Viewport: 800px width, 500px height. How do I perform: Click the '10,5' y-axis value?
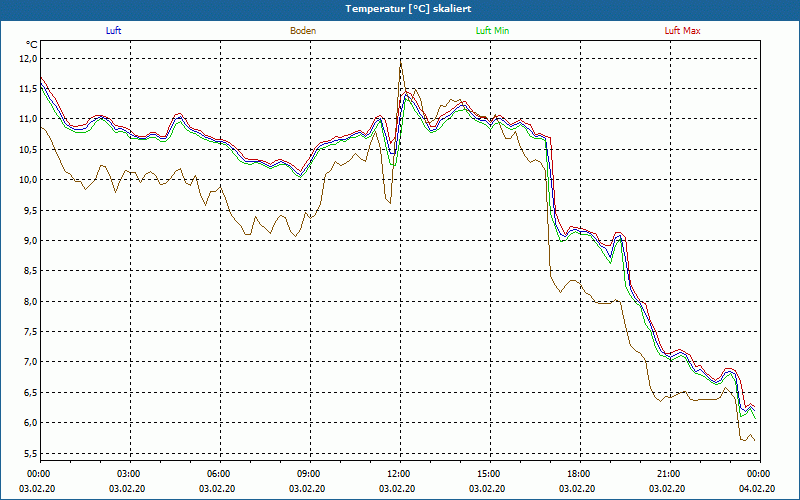coord(29,149)
